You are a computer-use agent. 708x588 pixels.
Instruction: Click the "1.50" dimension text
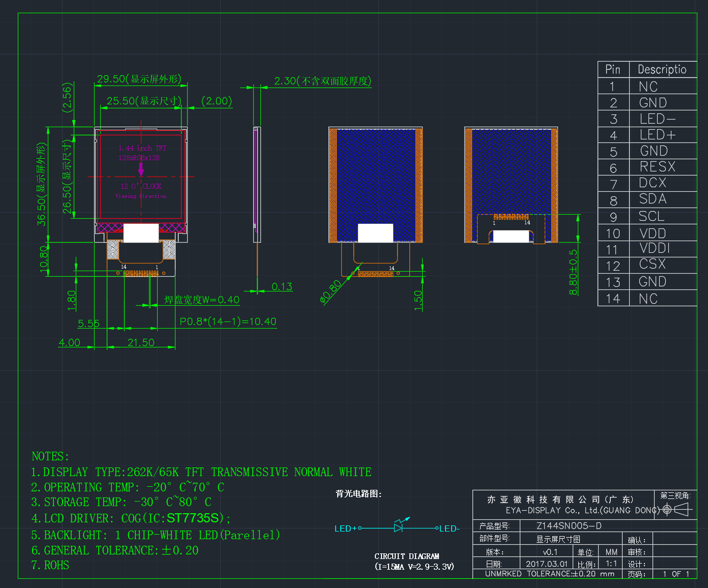(x=418, y=300)
